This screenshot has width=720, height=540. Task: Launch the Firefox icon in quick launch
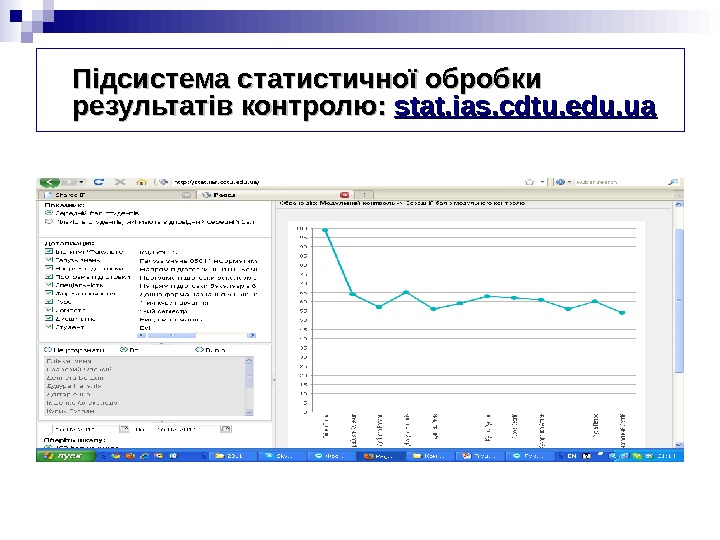click(130, 456)
